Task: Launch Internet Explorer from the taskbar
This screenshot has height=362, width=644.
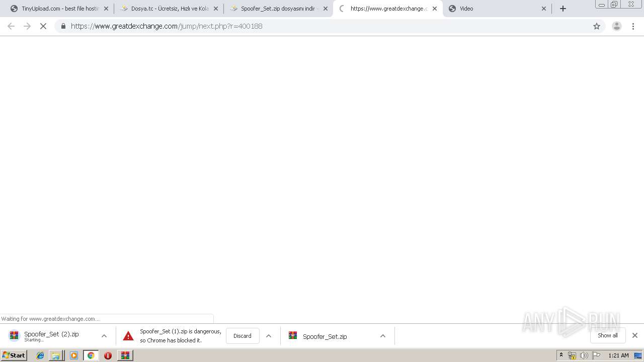Action: [40, 355]
